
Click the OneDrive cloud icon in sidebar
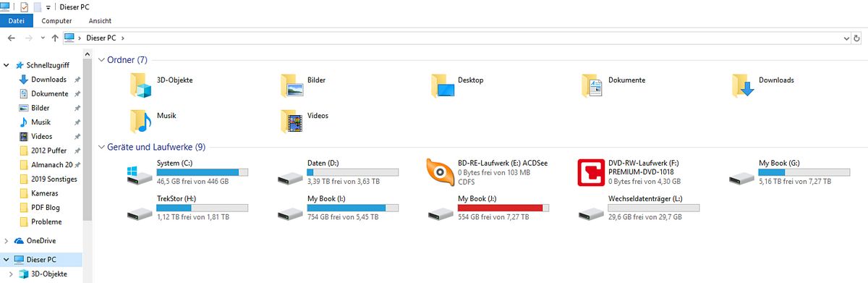pos(19,241)
